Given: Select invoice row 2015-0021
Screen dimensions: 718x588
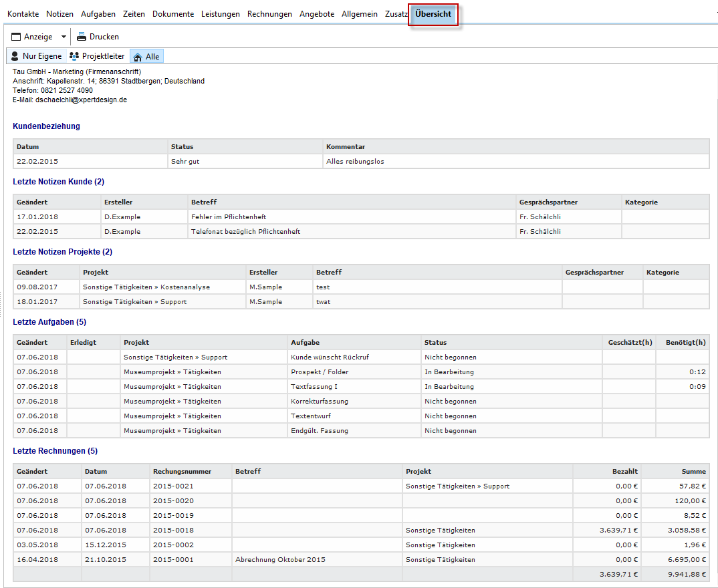Looking at the screenshot, I should tap(173, 486).
